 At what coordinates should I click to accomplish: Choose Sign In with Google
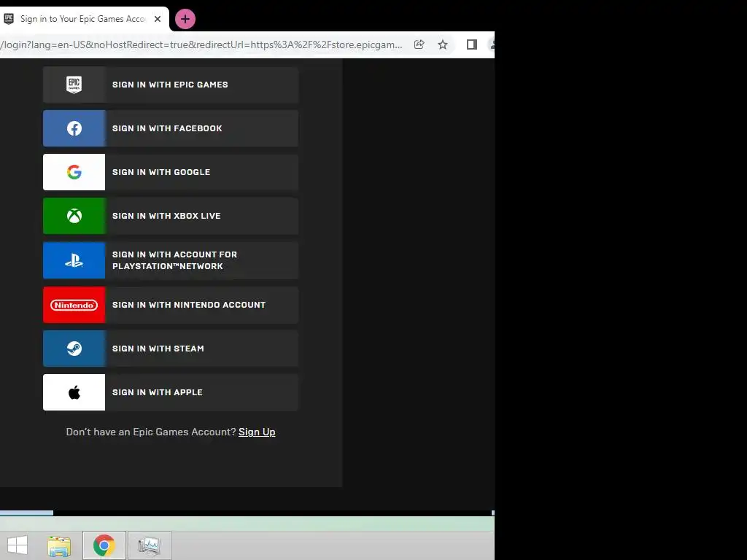[x=171, y=172]
